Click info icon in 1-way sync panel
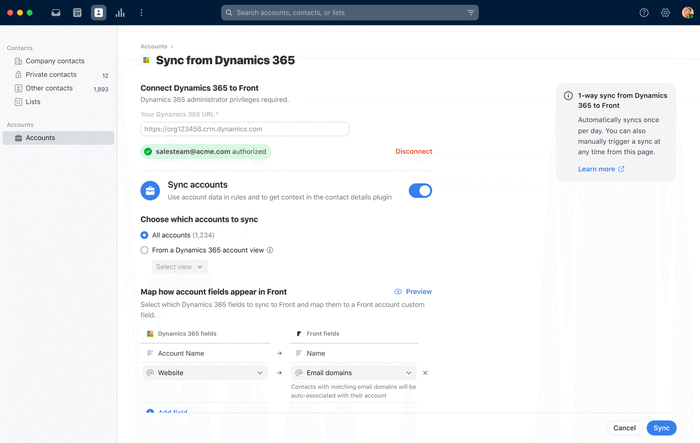The height and width of the screenshot is (443, 700). 568,96
